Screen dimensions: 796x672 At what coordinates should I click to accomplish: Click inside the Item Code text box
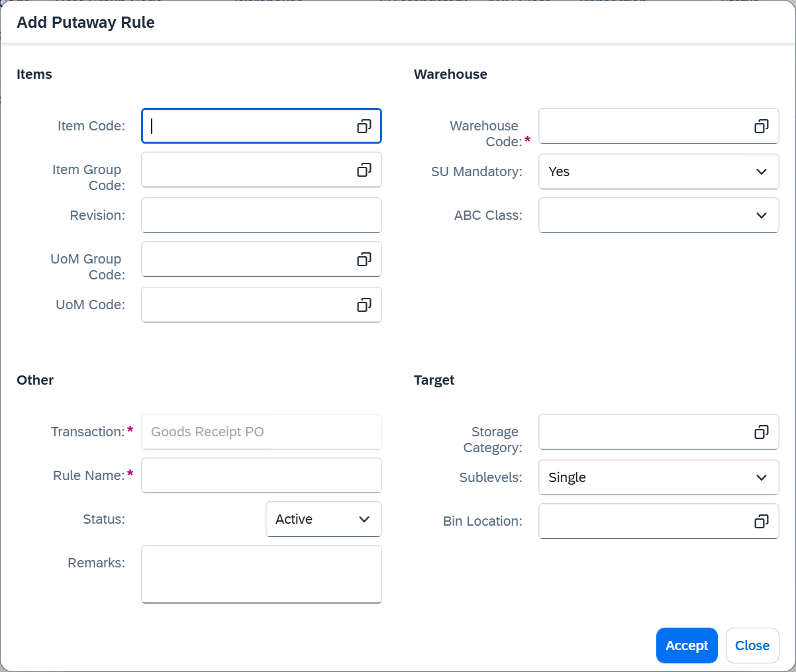pos(245,126)
